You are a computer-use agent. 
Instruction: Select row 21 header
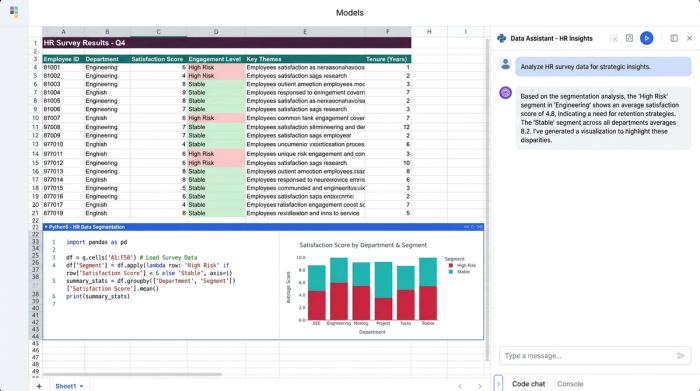pos(35,213)
